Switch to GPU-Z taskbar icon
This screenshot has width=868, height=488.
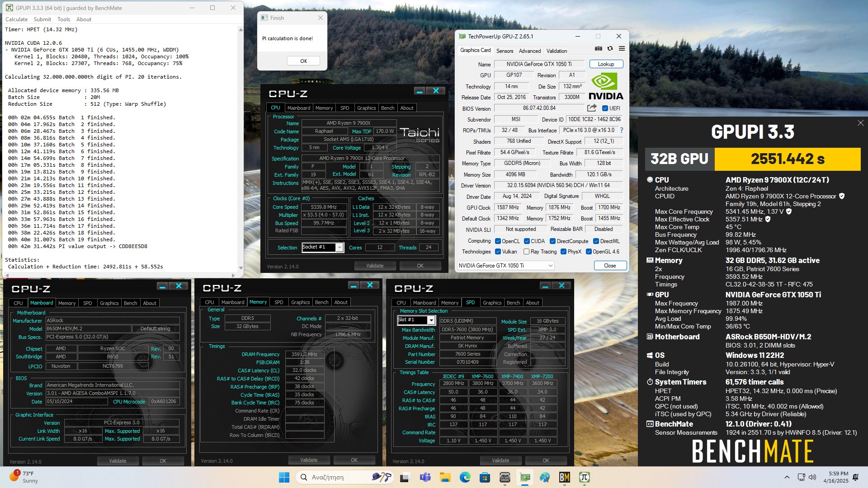click(524, 477)
